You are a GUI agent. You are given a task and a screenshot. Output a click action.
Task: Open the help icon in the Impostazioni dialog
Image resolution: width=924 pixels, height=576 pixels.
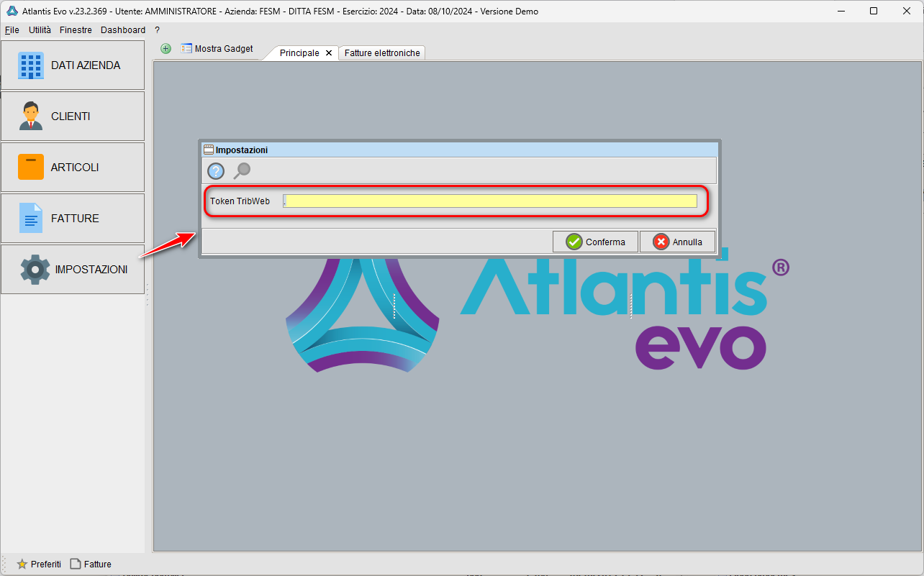(x=215, y=171)
